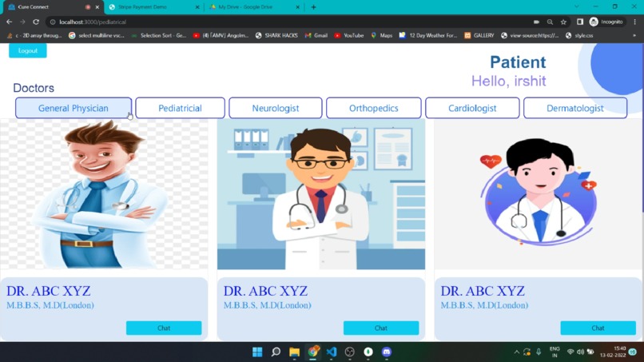This screenshot has height=362, width=644.
Task: Click the third doctor's Chat button
Action: (598, 328)
